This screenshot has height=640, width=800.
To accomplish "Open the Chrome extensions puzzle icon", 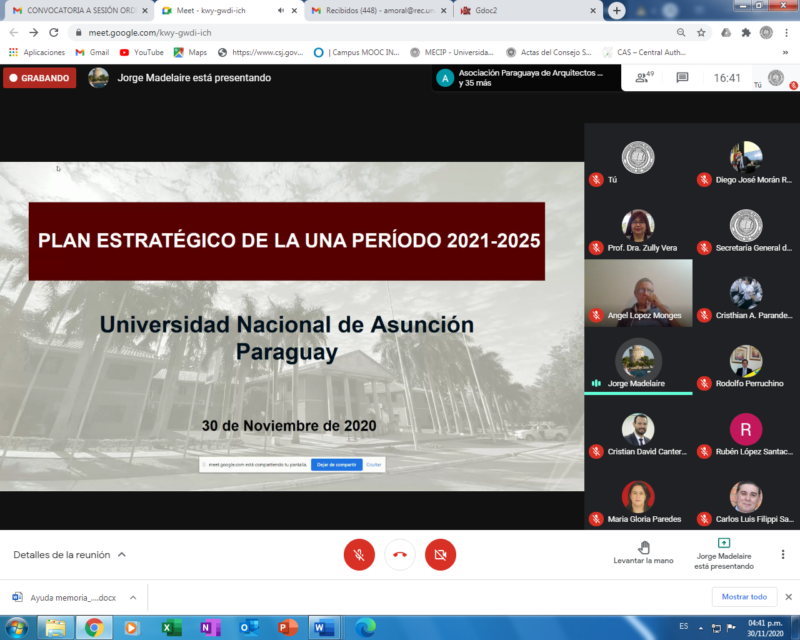I will (x=746, y=33).
